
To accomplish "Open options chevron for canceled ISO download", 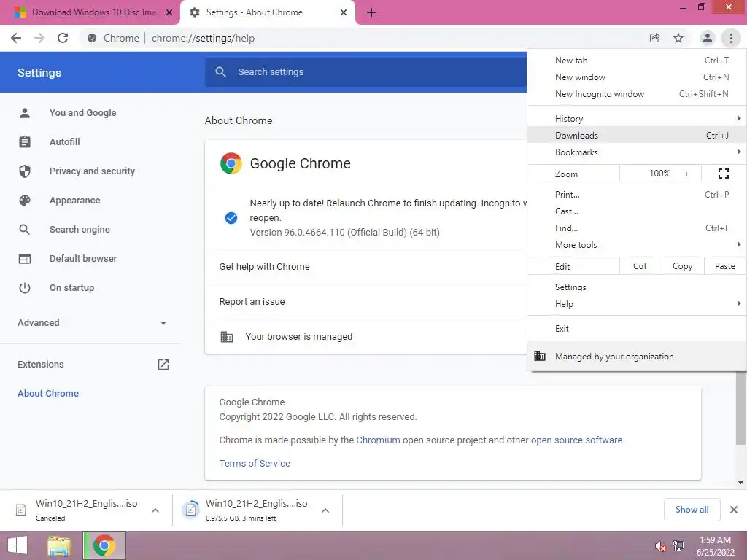I will (x=155, y=510).
